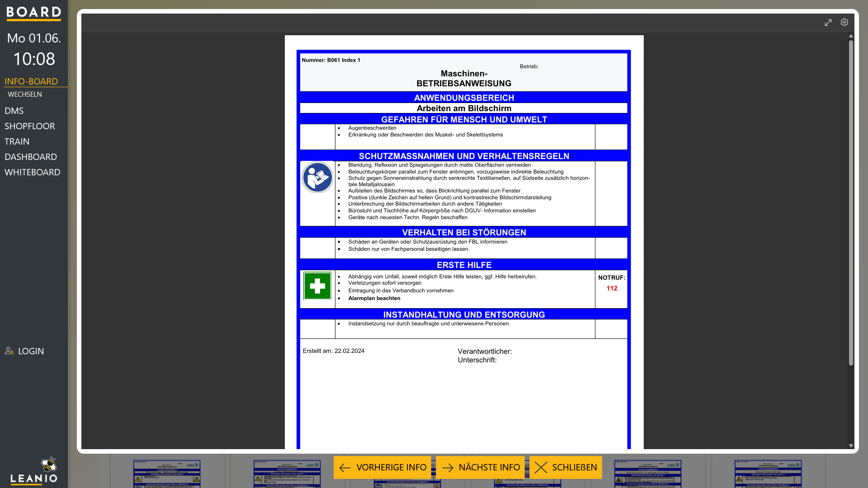This screenshot has width=868, height=488.
Task: Open the WHITEBOARD section
Action: (x=33, y=172)
